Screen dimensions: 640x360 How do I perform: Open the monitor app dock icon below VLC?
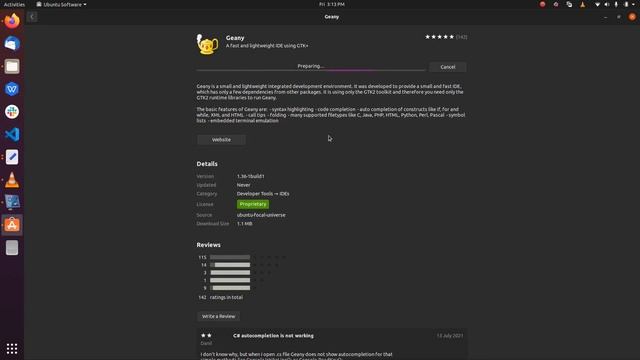12,202
